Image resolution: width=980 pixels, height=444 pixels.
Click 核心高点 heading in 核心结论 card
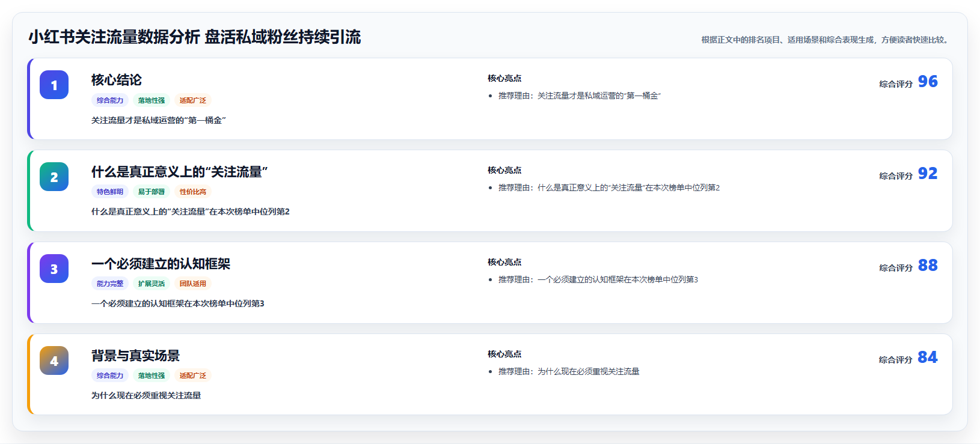(x=504, y=78)
